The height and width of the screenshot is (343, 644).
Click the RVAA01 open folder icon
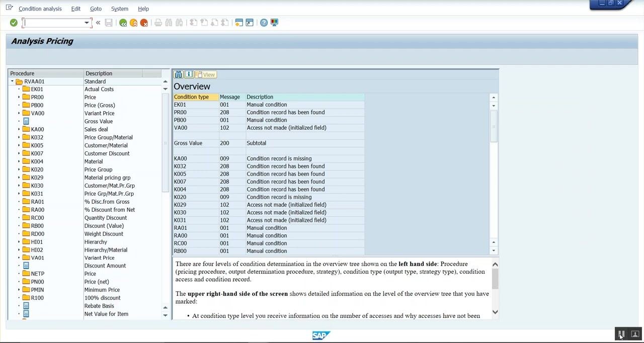coord(19,81)
